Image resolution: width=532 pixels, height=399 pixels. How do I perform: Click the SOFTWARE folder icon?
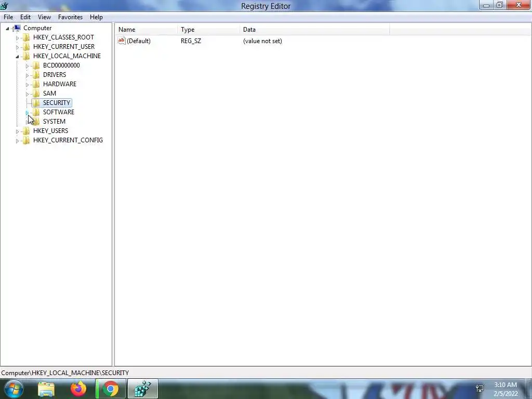pyautogui.click(x=36, y=112)
